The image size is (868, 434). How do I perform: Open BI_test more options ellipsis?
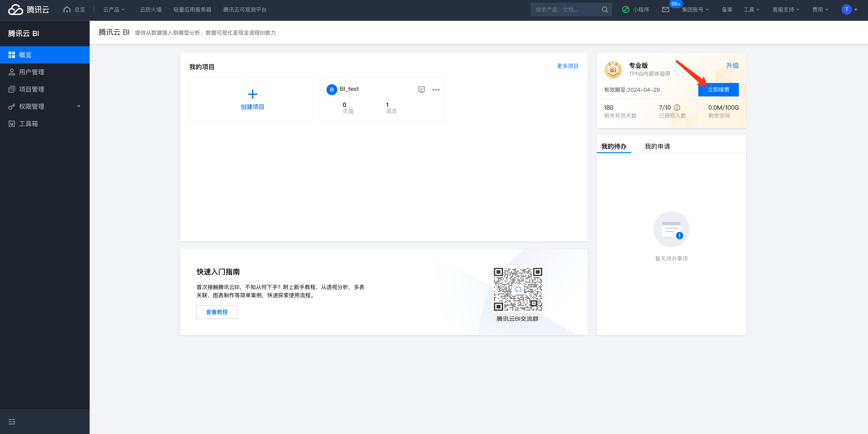[x=436, y=90]
